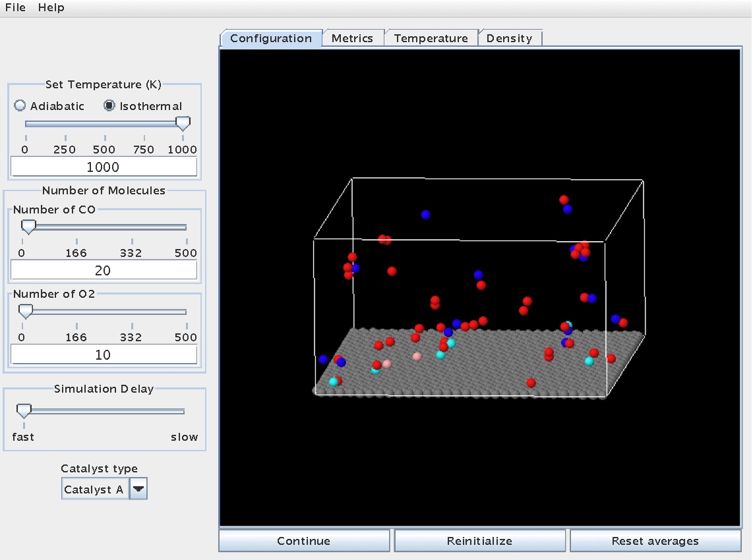Click the Continue button
Image resolution: width=753 pixels, height=560 pixels.
click(304, 541)
